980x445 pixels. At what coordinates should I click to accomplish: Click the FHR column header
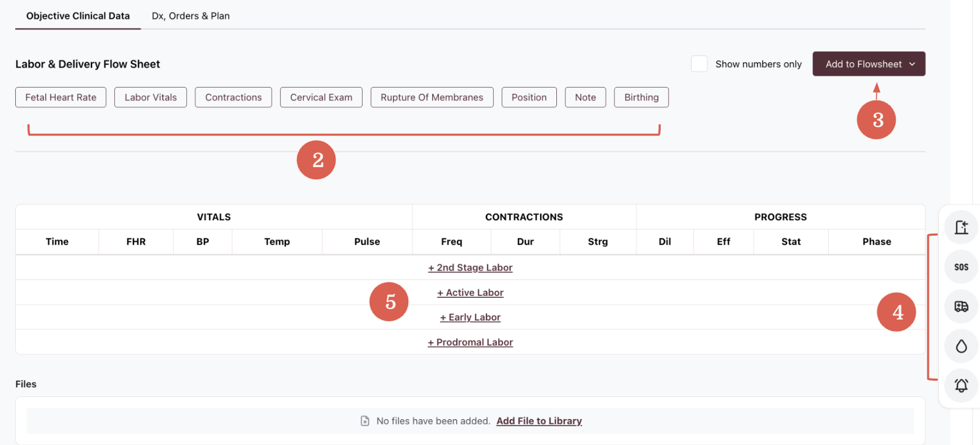[136, 241]
